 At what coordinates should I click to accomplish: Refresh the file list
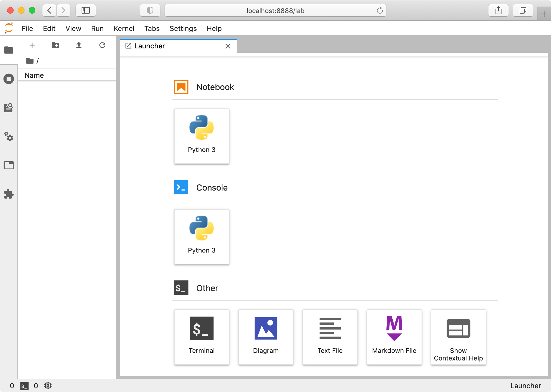[102, 45]
